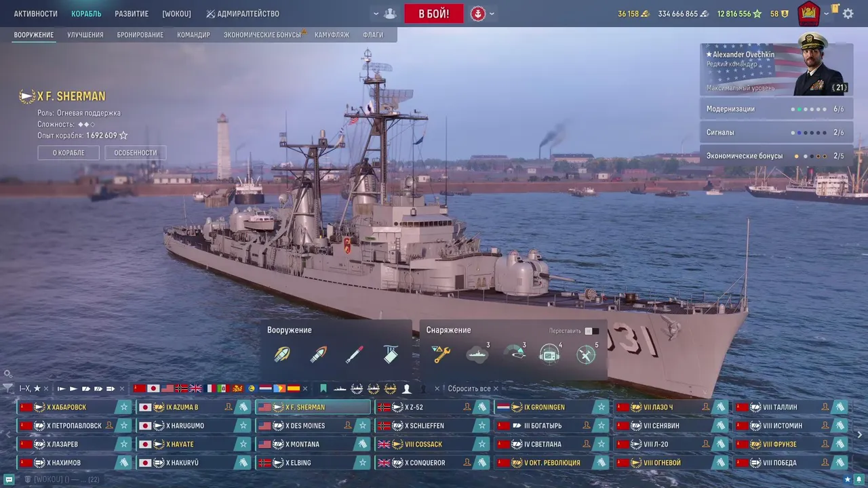This screenshot has height=488, width=868.
Task: Remove the I–X tier filter chip
Action: (46, 388)
